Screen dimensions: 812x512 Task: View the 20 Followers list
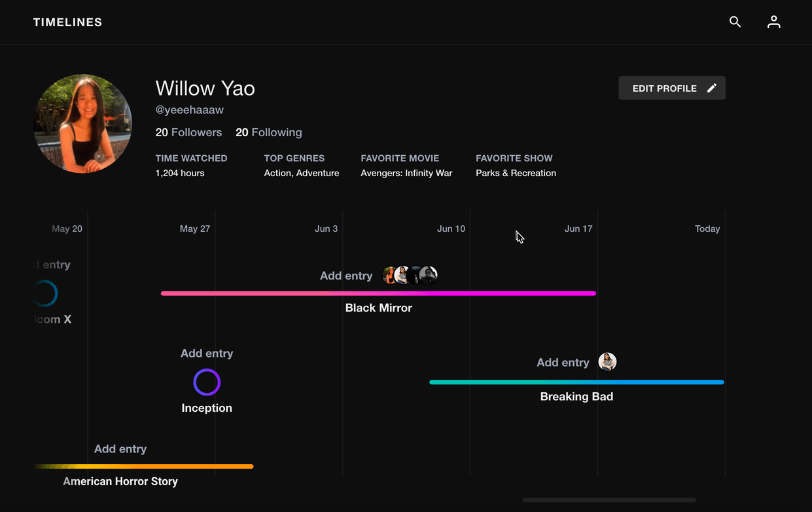point(188,132)
